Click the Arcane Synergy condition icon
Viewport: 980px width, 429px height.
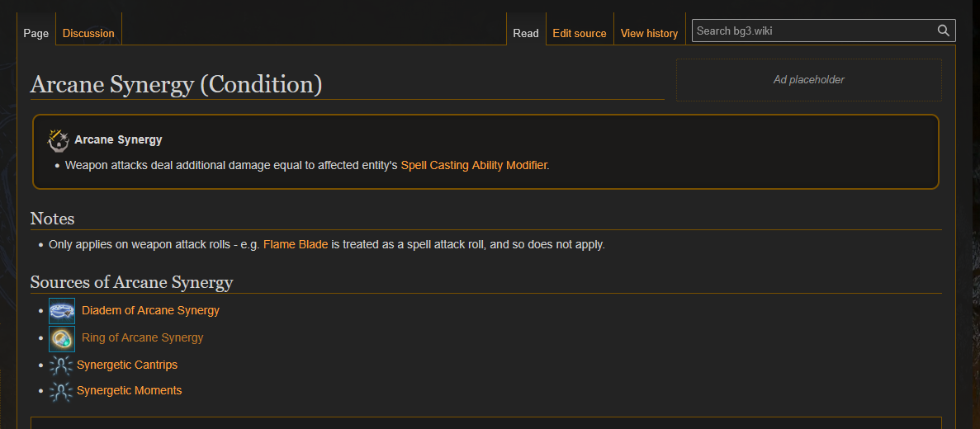(59, 140)
